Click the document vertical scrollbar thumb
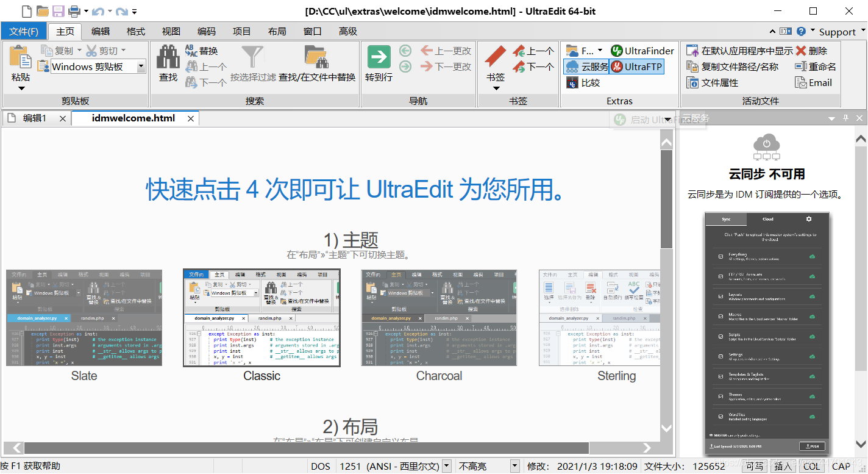This screenshot has width=868, height=474. pyautogui.click(x=666, y=199)
